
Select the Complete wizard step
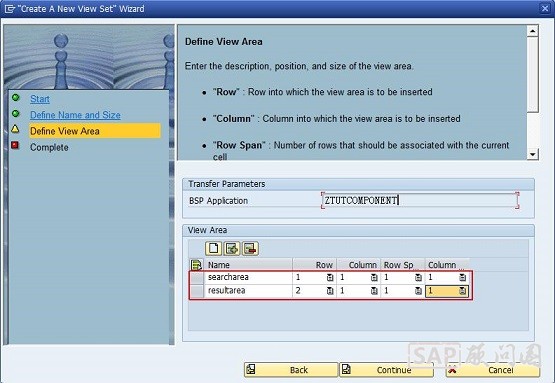point(49,147)
